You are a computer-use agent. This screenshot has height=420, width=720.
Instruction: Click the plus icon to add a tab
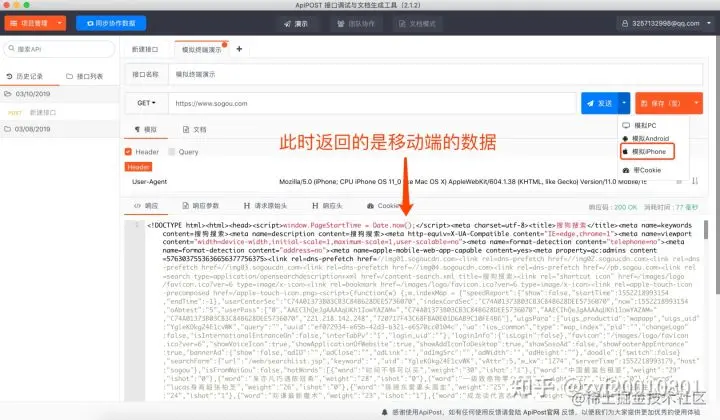point(239,49)
